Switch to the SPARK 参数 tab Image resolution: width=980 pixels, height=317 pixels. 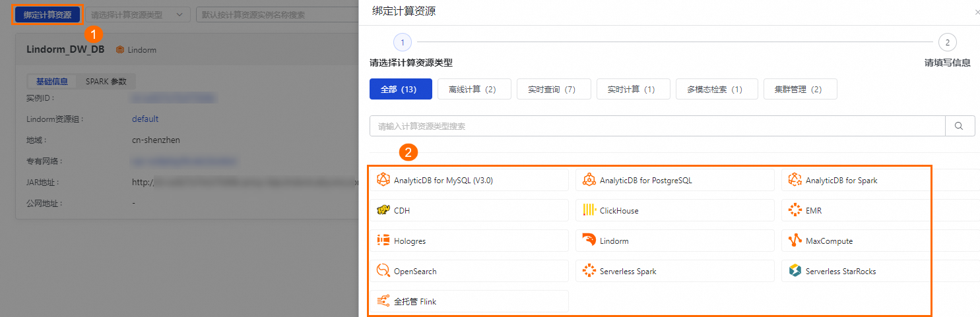click(106, 82)
